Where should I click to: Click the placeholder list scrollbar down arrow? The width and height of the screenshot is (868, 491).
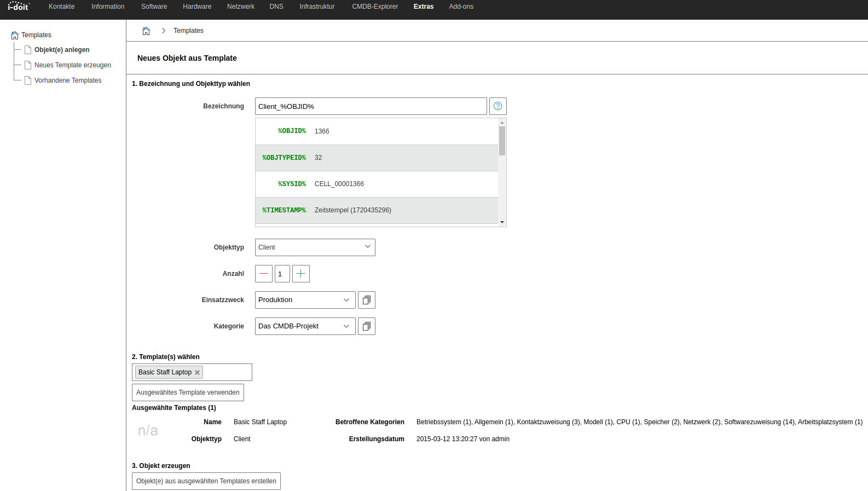(x=502, y=222)
